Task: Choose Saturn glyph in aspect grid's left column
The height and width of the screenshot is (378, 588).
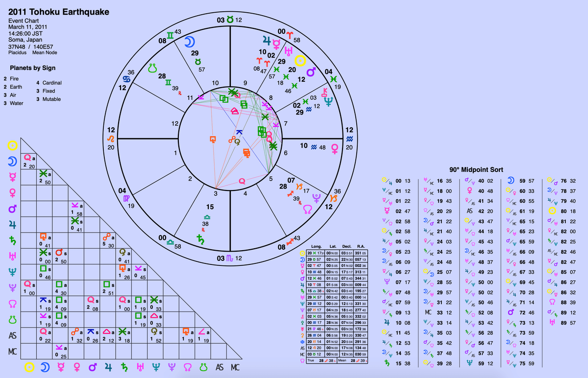Action: click(13, 240)
